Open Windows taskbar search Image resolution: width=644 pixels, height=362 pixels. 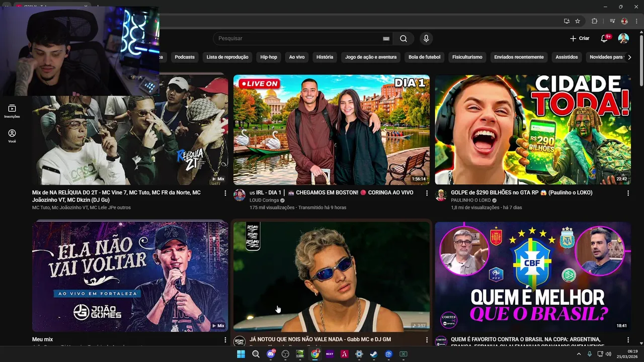point(256,354)
